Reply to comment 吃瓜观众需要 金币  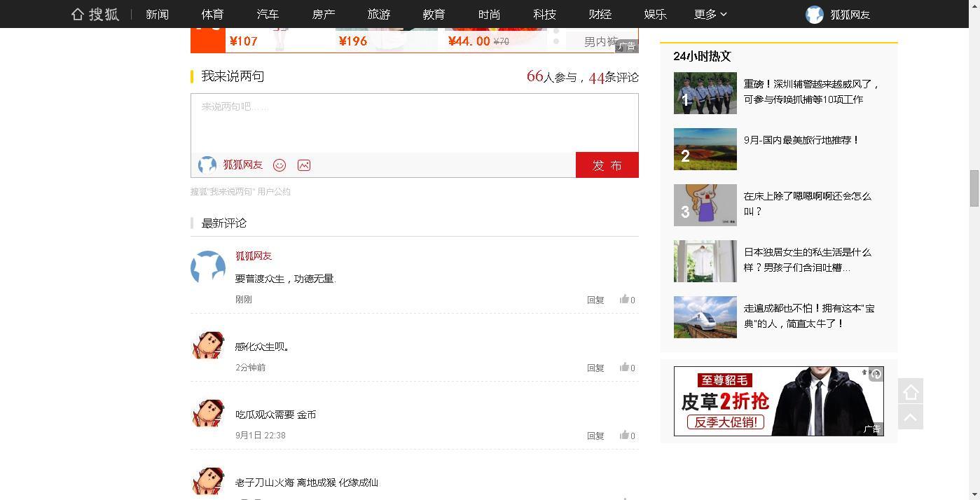(595, 436)
